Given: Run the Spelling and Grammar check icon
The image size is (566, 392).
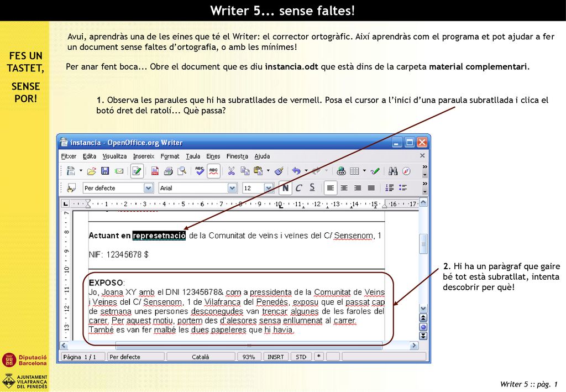Looking at the screenshot, I should coord(200,171).
